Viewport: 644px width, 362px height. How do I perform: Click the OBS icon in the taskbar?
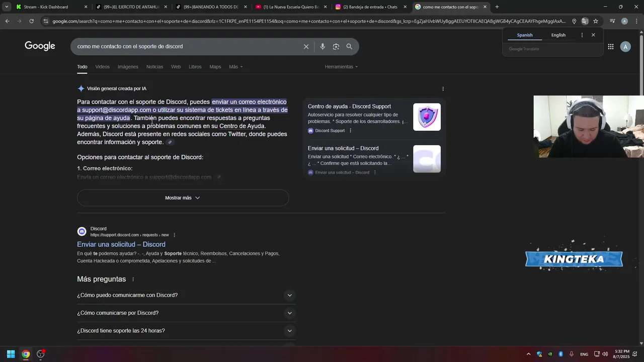(x=41, y=354)
